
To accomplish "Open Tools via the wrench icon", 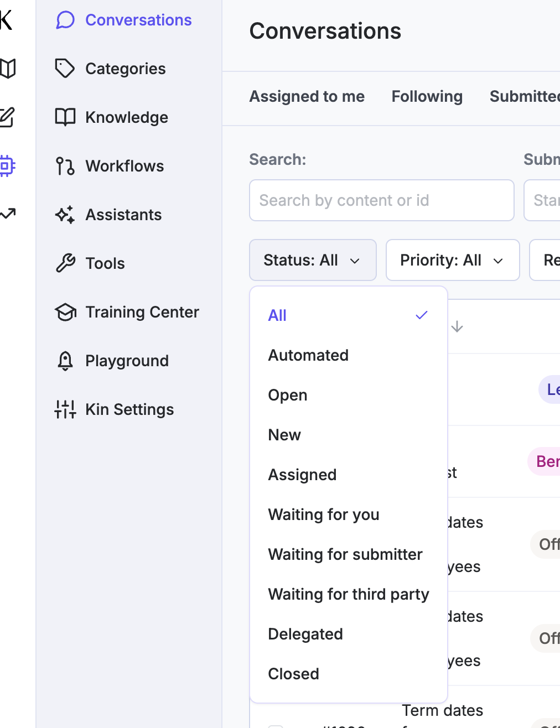I will pos(65,263).
